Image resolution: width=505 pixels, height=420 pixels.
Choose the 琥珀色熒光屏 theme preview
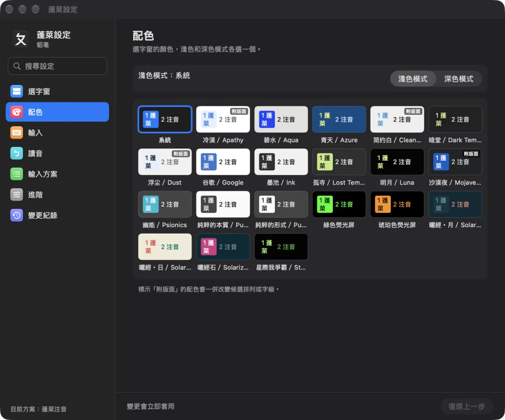point(397,204)
